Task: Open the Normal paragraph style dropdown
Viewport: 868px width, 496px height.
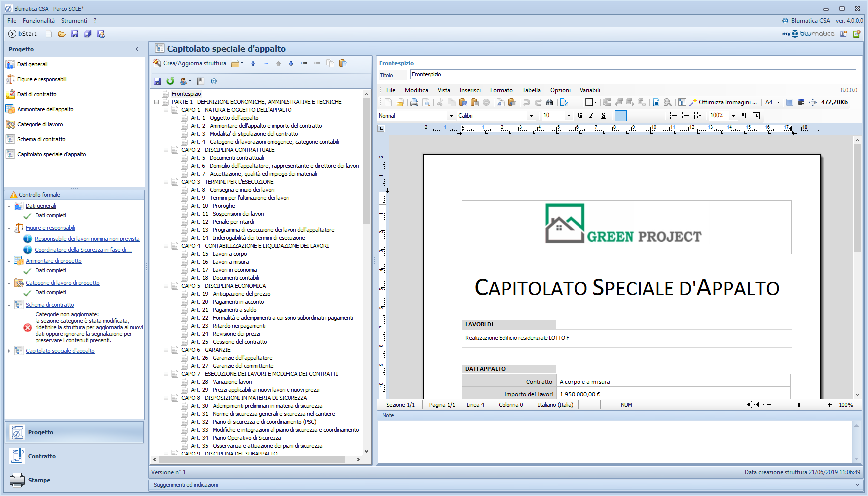Action: click(x=451, y=116)
